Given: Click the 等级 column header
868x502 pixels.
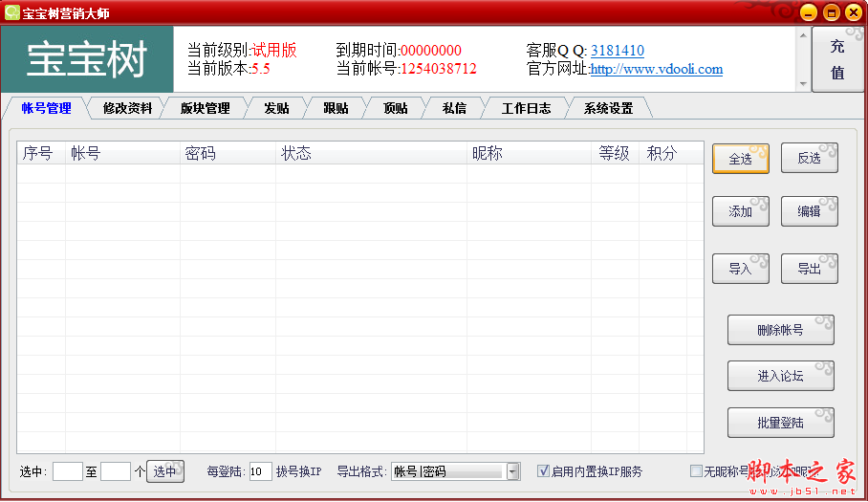Looking at the screenshot, I should coord(615,153).
